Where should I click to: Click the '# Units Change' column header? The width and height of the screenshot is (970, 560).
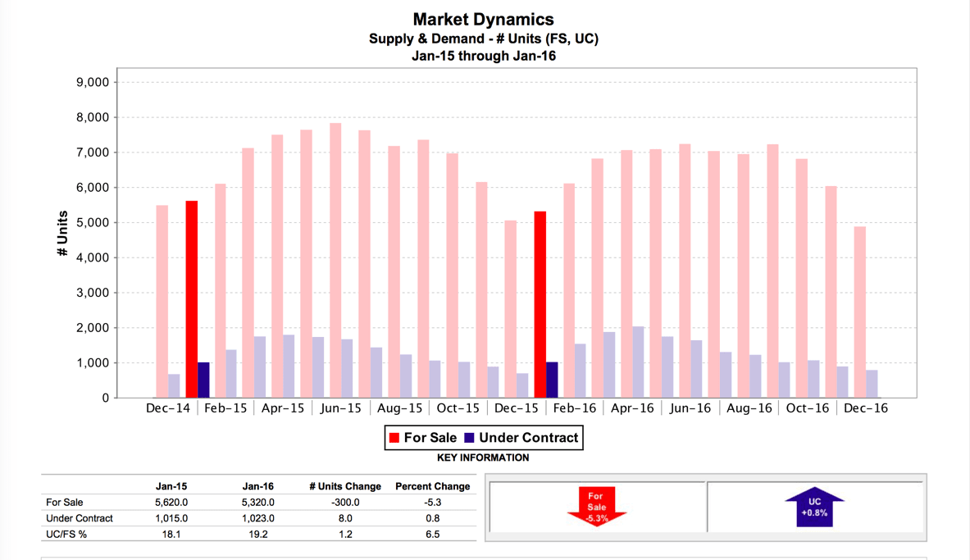pyautogui.click(x=345, y=486)
